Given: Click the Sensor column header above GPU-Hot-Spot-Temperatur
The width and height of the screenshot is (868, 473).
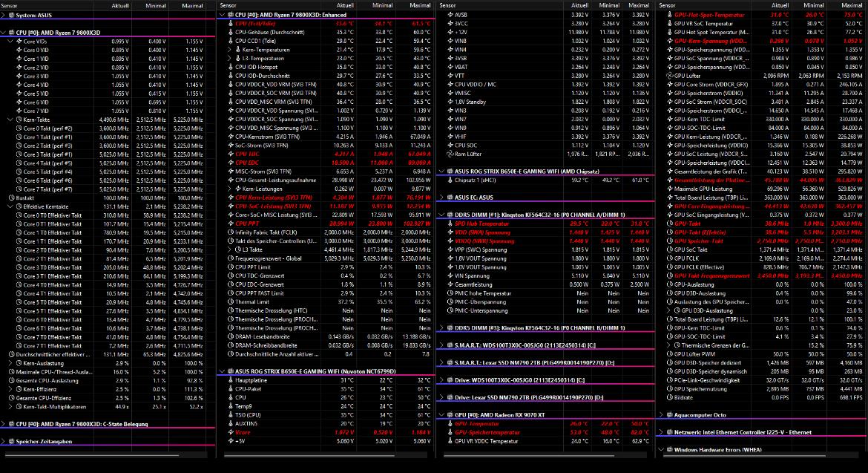Looking at the screenshot, I should 667,5.
